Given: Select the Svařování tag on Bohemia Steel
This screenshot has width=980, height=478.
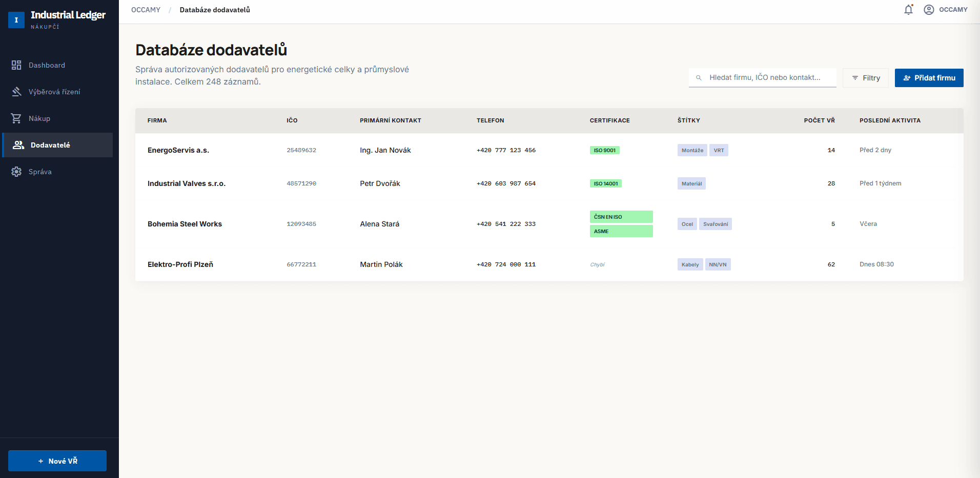Looking at the screenshot, I should [715, 224].
